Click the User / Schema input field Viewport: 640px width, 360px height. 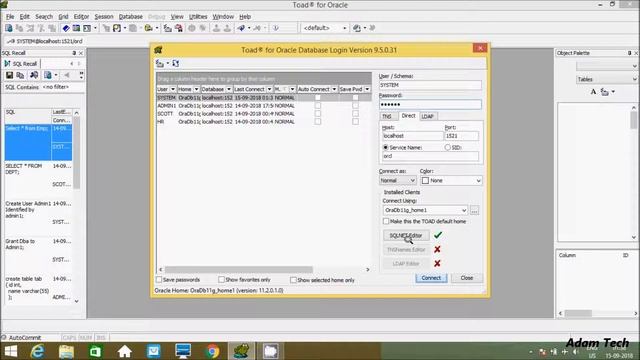tap(430, 85)
